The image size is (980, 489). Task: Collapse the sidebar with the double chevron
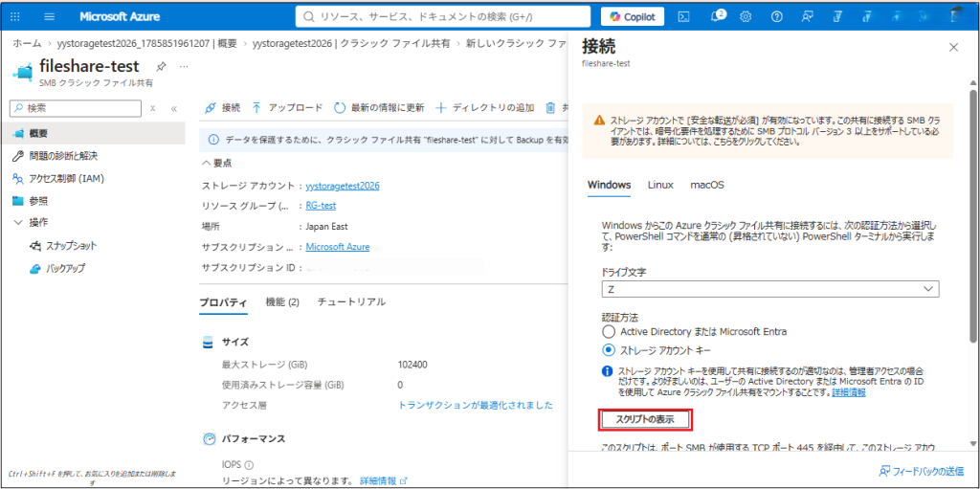pyautogui.click(x=174, y=108)
